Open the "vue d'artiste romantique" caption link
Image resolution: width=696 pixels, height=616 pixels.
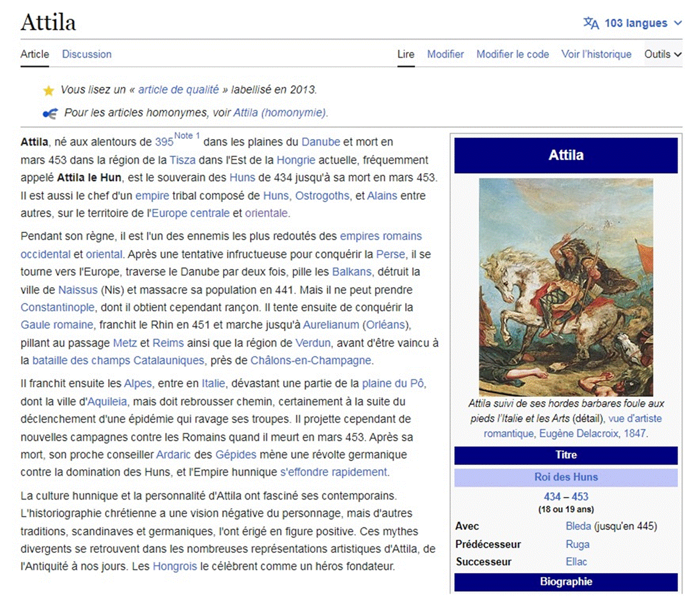573,426
